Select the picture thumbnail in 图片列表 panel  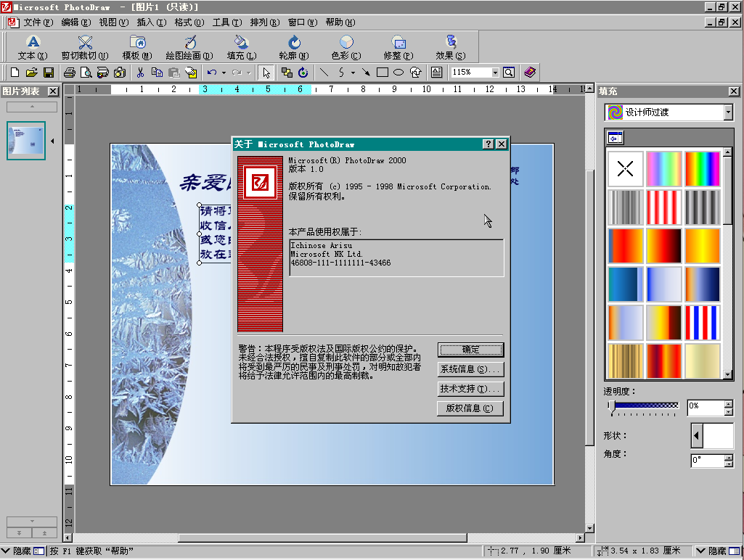point(25,141)
